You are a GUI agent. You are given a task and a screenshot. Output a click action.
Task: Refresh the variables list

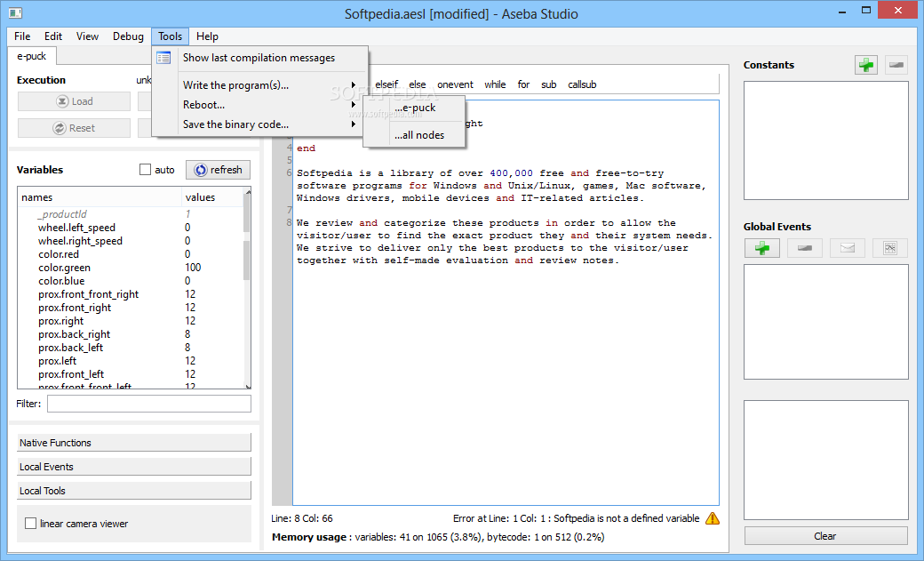pyautogui.click(x=218, y=170)
